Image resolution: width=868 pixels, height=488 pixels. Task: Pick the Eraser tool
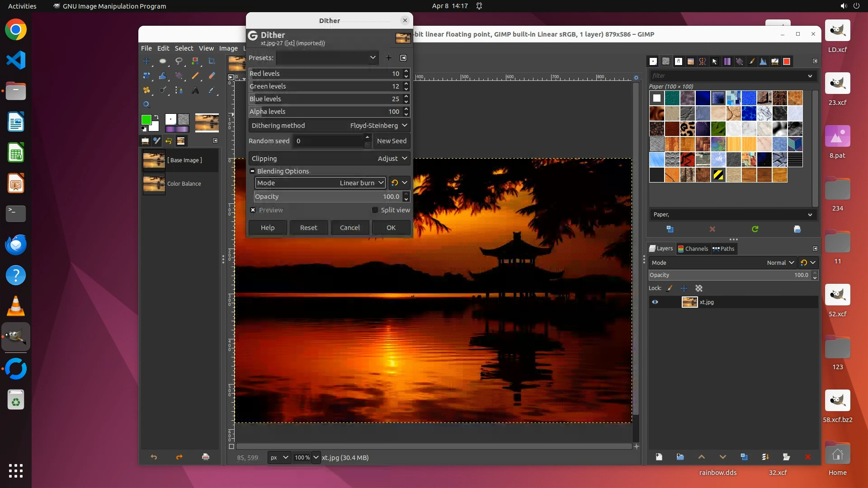tap(212, 76)
